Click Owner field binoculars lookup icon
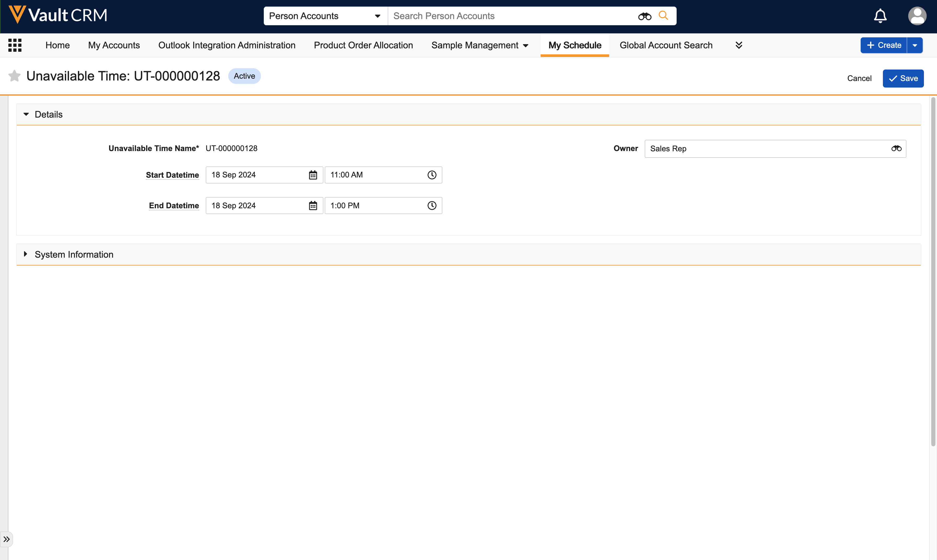 pyautogui.click(x=896, y=149)
